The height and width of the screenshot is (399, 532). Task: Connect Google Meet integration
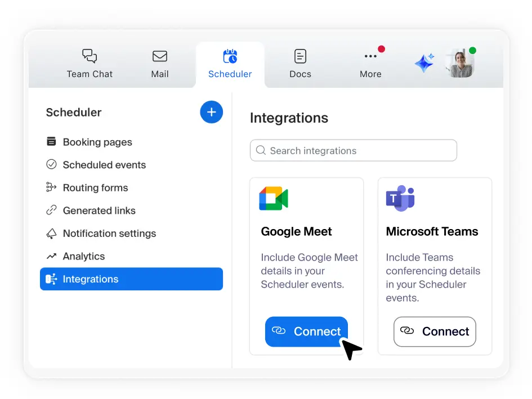(306, 331)
